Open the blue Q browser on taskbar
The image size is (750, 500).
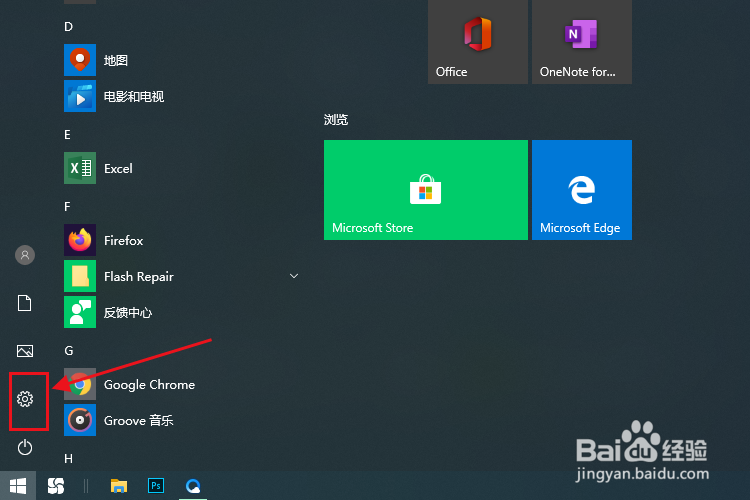(x=193, y=486)
